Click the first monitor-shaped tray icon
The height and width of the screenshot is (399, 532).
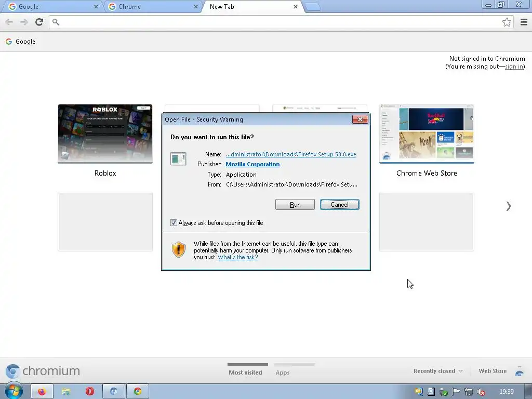[x=419, y=392]
